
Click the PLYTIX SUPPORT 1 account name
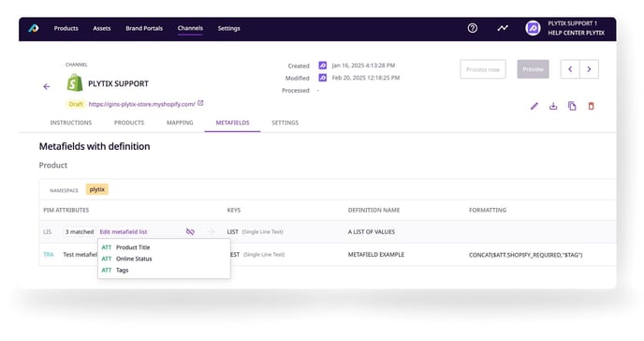pyautogui.click(x=572, y=23)
